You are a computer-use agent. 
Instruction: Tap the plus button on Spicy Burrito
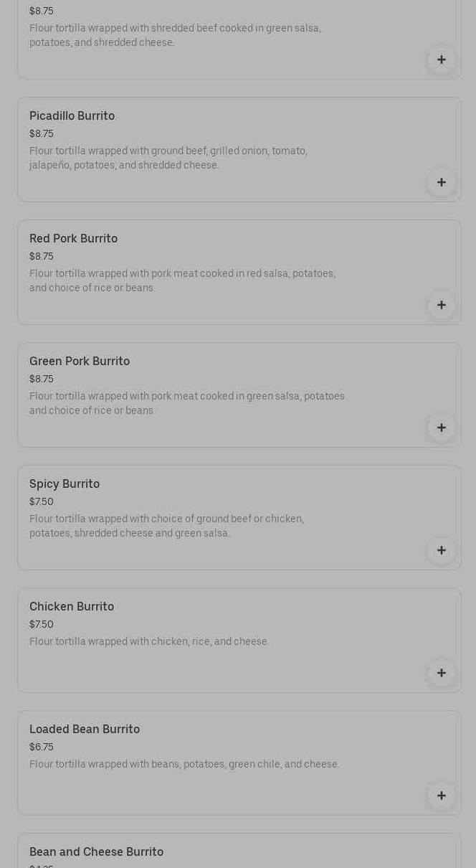441,550
